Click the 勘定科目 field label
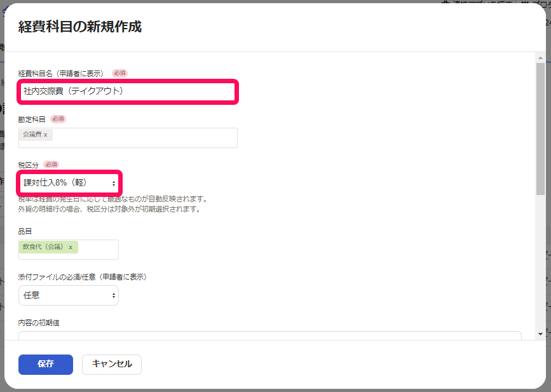This screenshot has height=392, width=551. [32, 119]
